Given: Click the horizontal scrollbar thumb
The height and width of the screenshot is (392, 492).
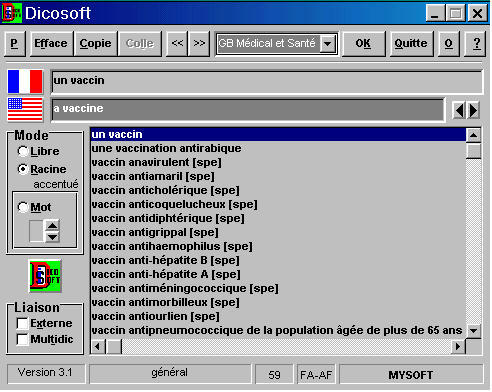Looking at the screenshot, I should coord(114,347).
